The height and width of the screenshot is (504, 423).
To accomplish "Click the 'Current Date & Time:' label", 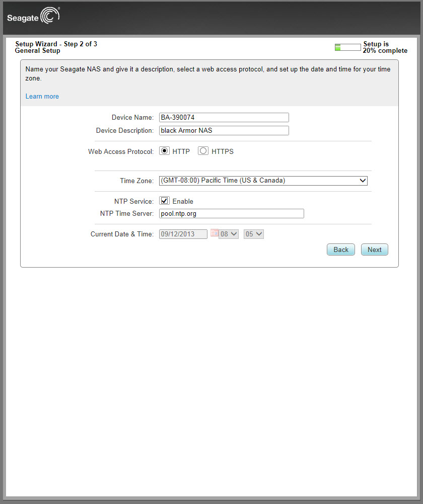I will pos(122,234).
